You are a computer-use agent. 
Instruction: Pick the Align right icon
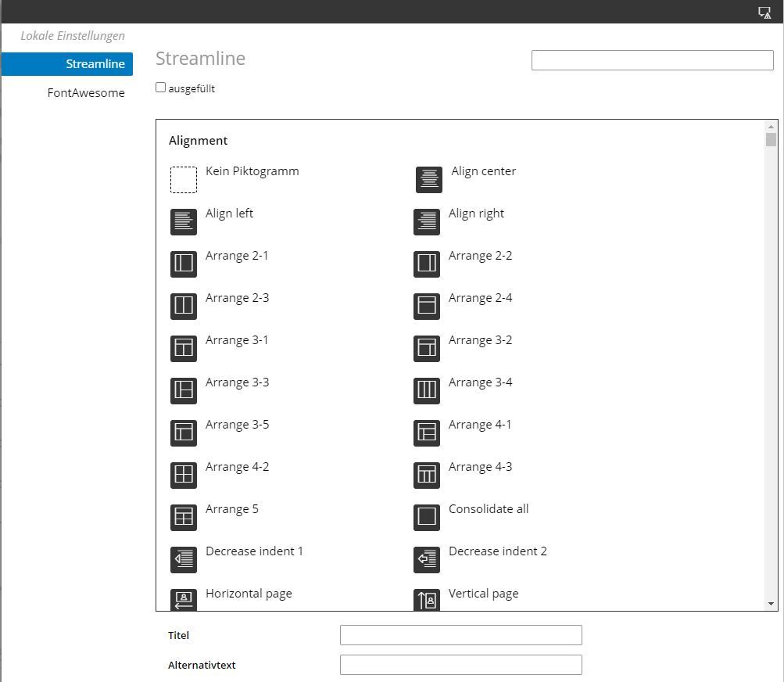coord(427,222)
